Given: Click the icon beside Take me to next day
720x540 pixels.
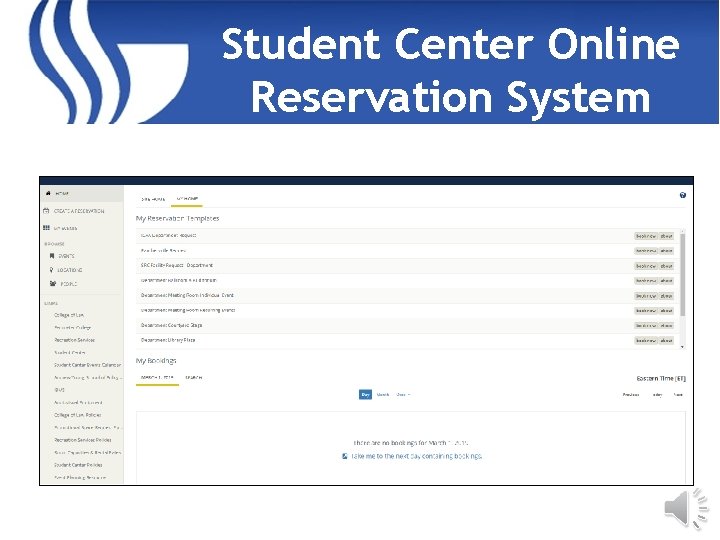Looking at the screenshot, I should [345, 456].
